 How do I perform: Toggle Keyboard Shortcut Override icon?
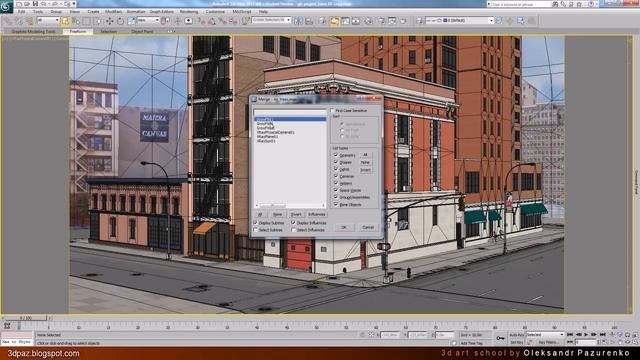tap(188, 21)
